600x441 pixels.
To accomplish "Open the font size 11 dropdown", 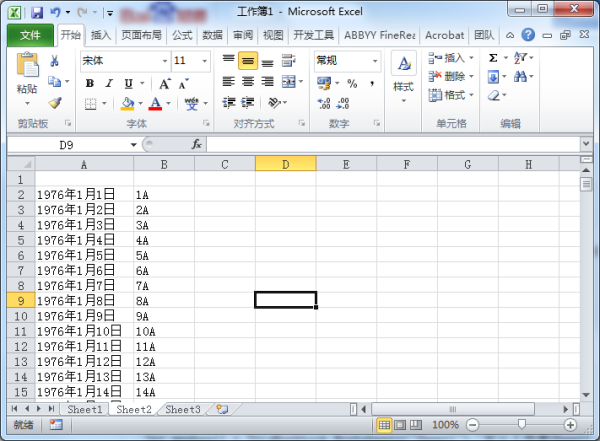I will [205, 61].
